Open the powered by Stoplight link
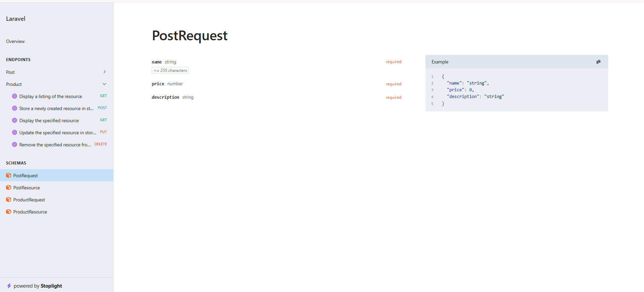The image size is (644, 292). (38, 286)
